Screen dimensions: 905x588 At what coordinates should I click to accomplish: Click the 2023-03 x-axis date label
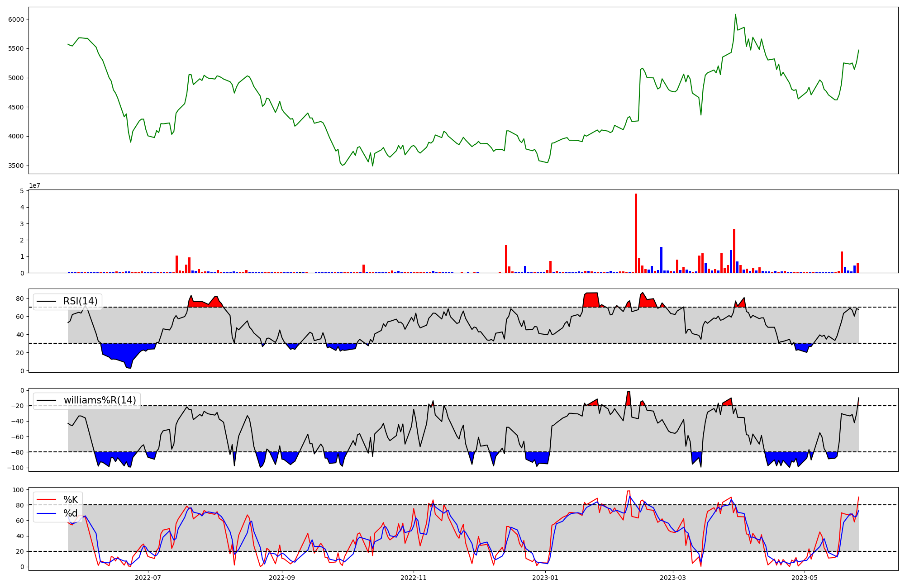pyautogui.click(x=673, y=578)
